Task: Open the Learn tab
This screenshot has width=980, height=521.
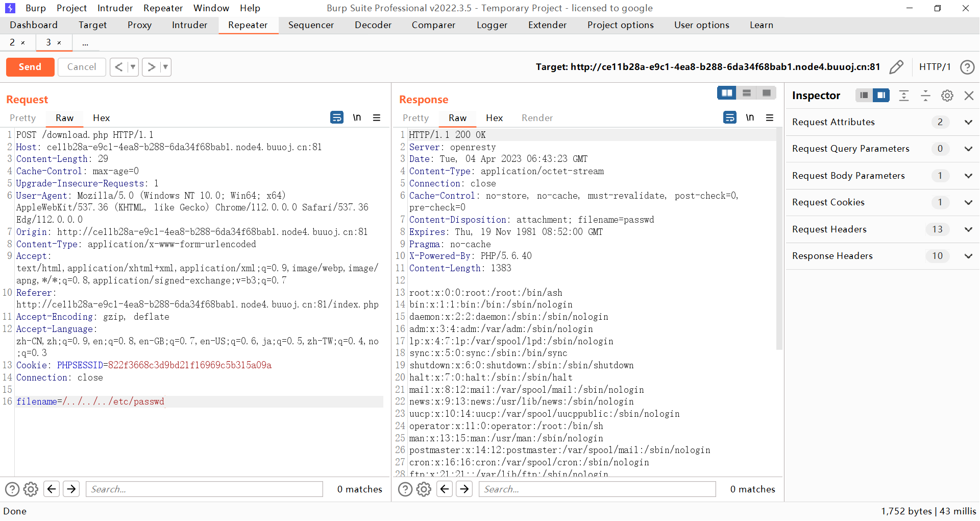Action: pyautogui.click(x=761, y=25)
